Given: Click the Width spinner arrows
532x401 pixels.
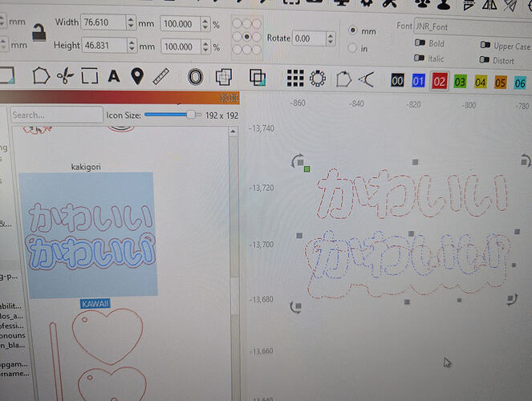Looking at the screenshot, I should [x=131, y=22].
